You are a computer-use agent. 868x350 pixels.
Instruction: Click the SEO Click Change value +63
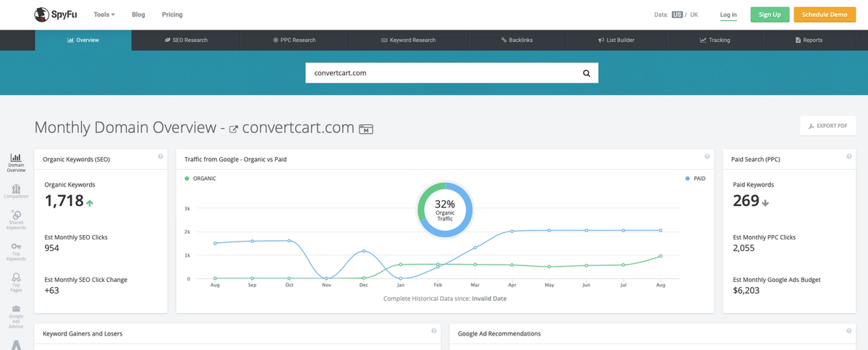click(51, 291)
